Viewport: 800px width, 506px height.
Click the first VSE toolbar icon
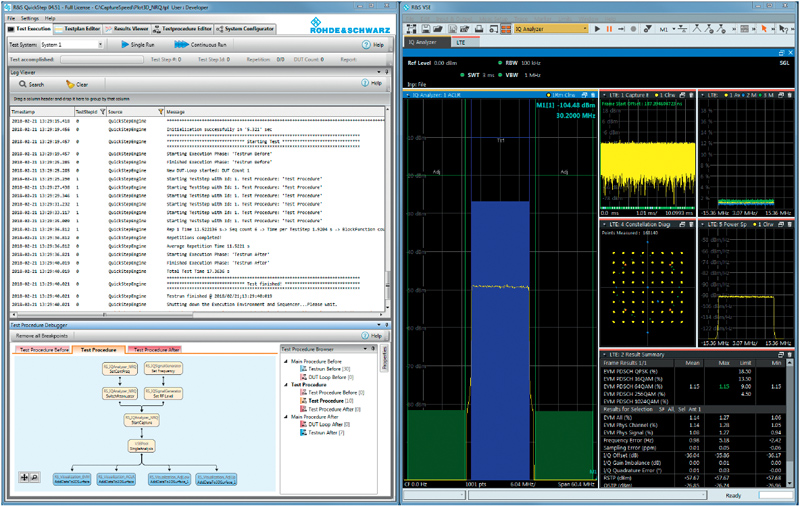(412, 29)
